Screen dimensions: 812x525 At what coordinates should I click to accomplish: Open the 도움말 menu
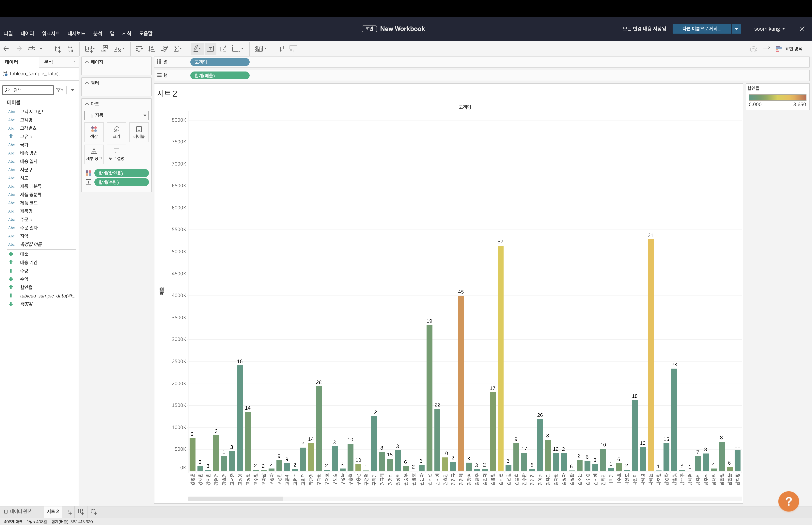(x=146, y=33)
